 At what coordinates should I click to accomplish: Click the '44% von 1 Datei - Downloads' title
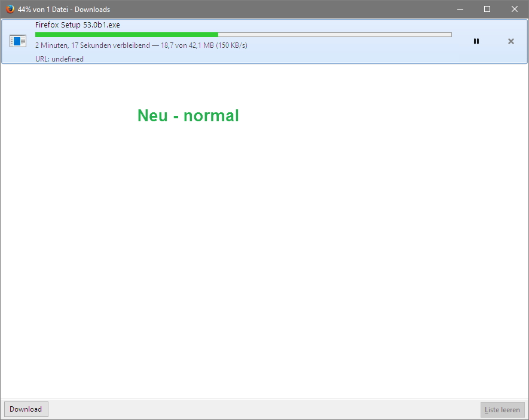coord(64,10)
